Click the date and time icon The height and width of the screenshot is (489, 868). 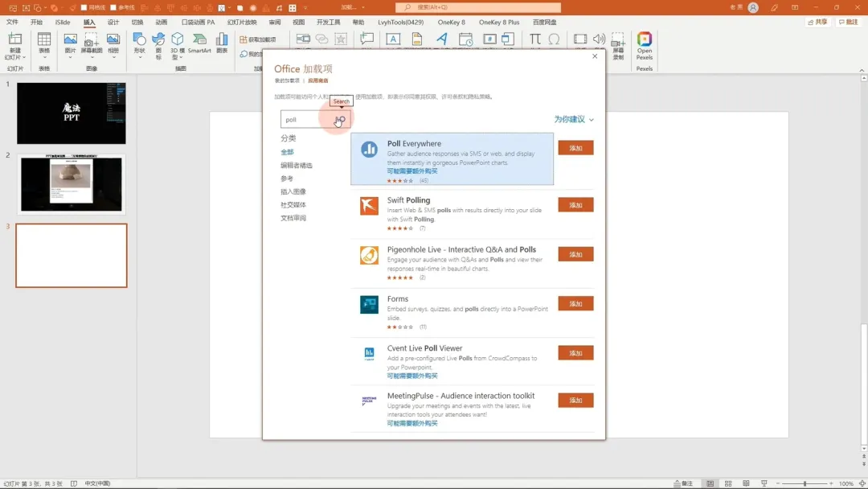coord(465,39)
